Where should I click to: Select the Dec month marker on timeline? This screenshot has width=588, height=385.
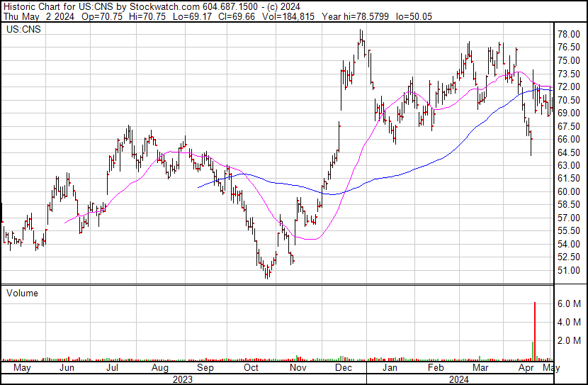coord(344,369)
